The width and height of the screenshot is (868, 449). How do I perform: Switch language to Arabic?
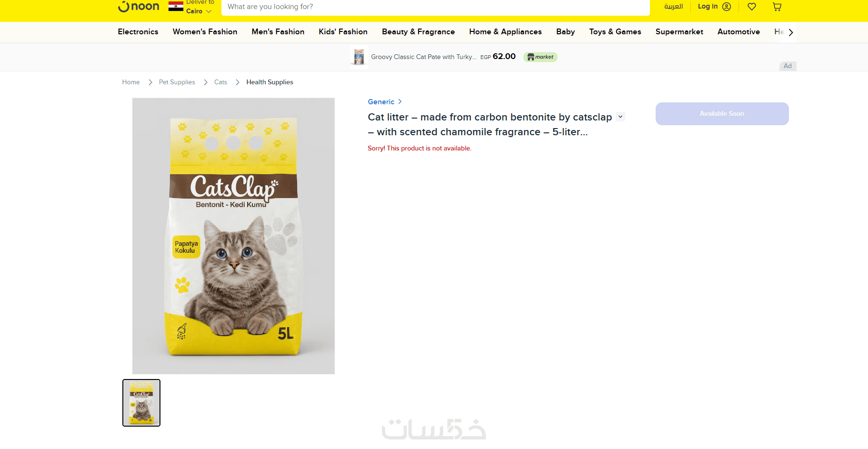(x=673, y=7)
